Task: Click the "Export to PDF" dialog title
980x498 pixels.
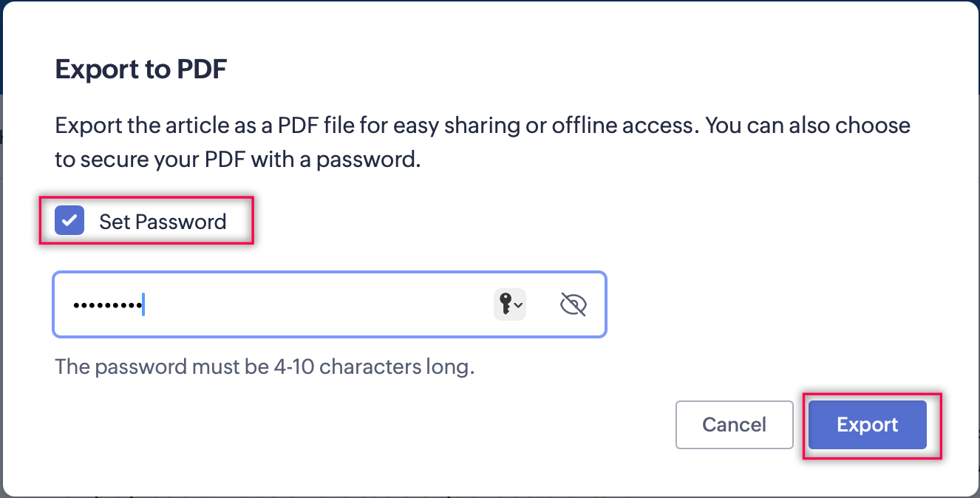Action: pos(140,69)
